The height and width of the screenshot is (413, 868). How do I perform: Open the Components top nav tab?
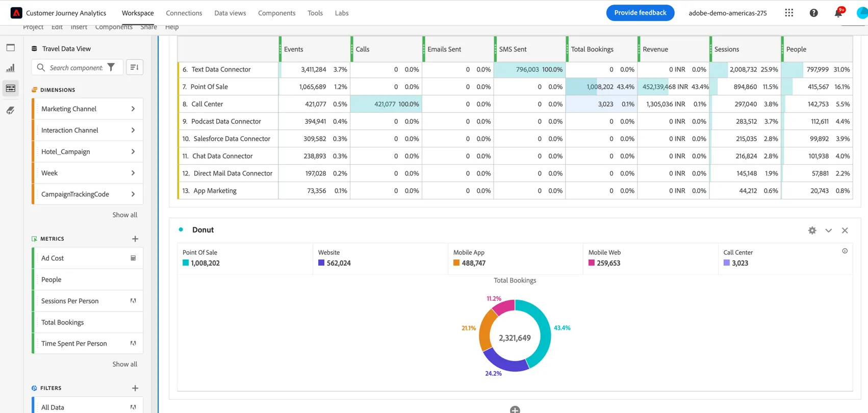[277, 13]
